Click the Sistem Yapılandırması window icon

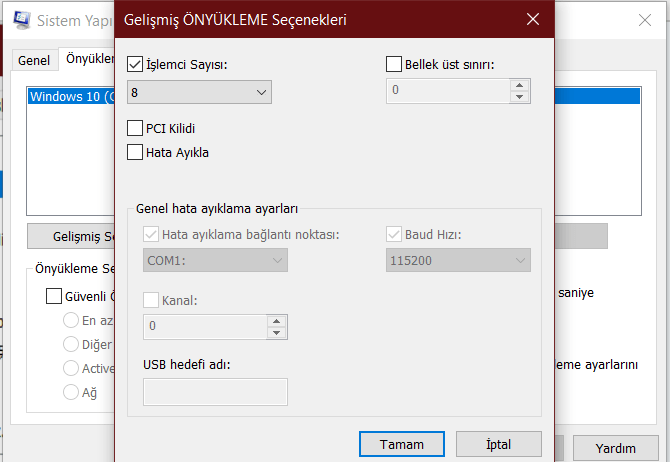click(x=20, y=19)
